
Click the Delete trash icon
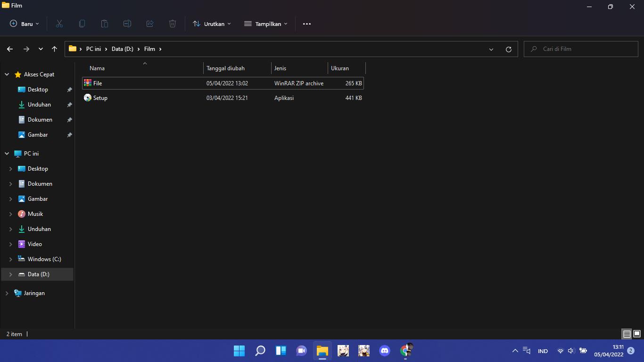point(173,24)
